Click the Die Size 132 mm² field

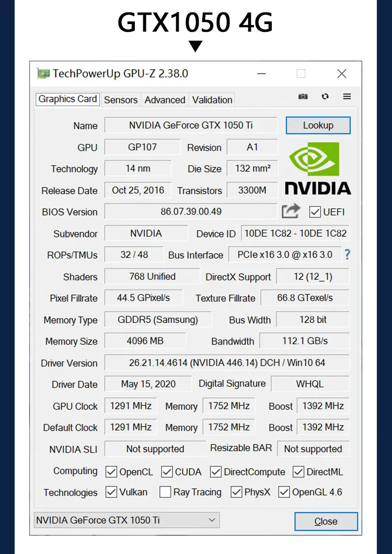[x=252, y=168]
